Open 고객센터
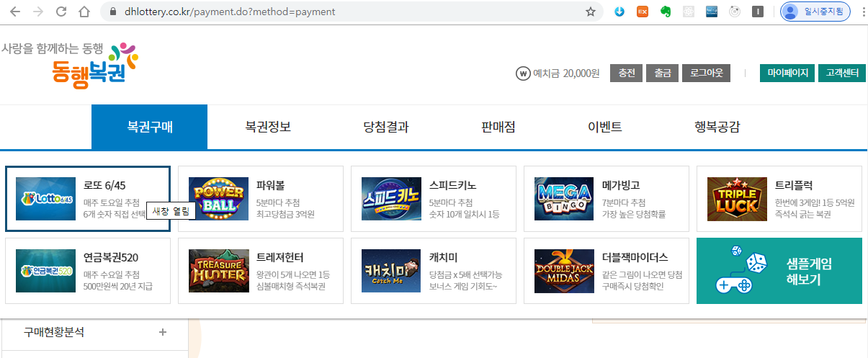 tap(841, 73)
